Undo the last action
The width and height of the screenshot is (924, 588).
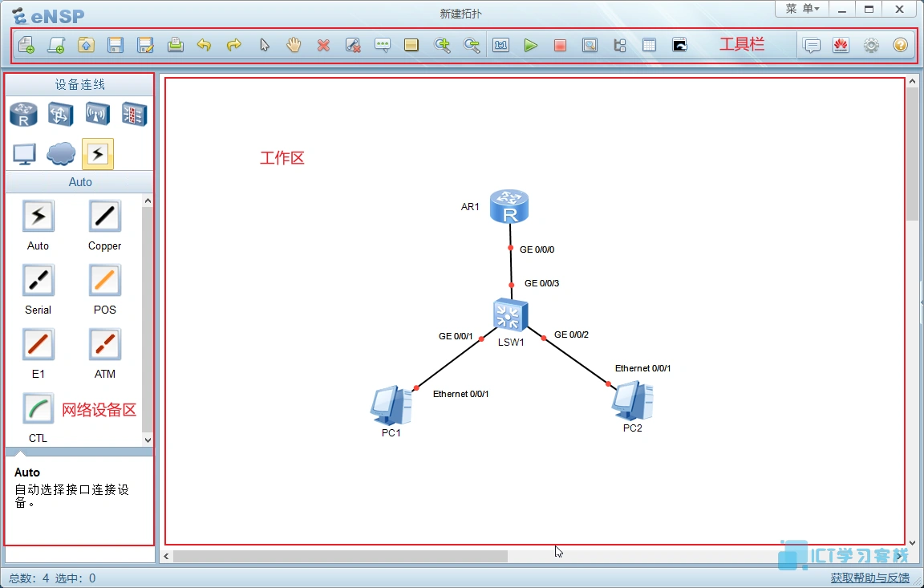tap(205, 46)
